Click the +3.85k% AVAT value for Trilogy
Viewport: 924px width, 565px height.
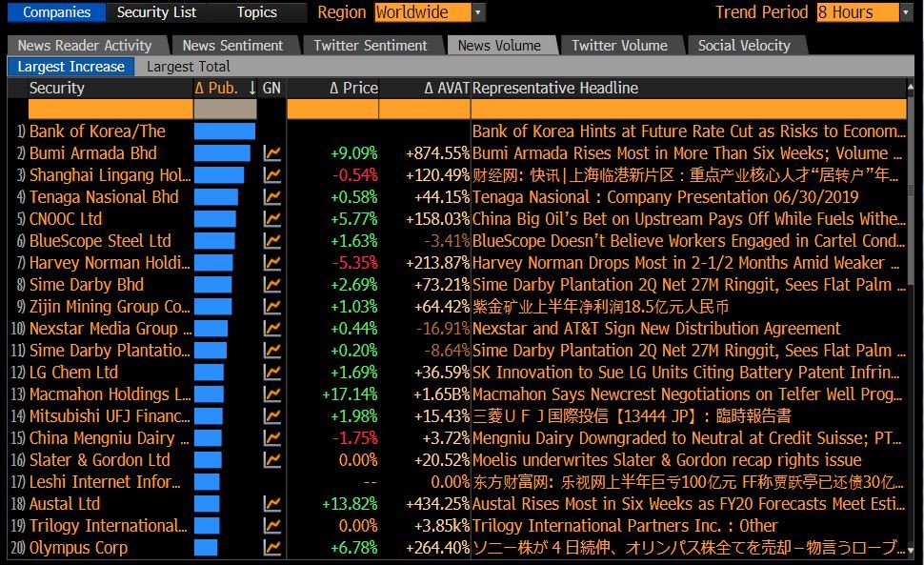(x=442, y=526)
